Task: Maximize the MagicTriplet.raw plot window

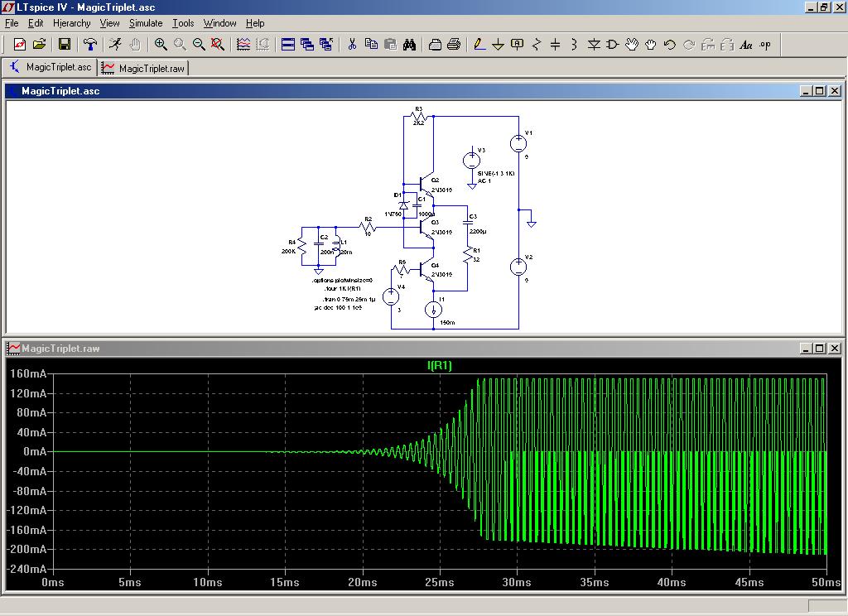Action: tap(820, 349)
